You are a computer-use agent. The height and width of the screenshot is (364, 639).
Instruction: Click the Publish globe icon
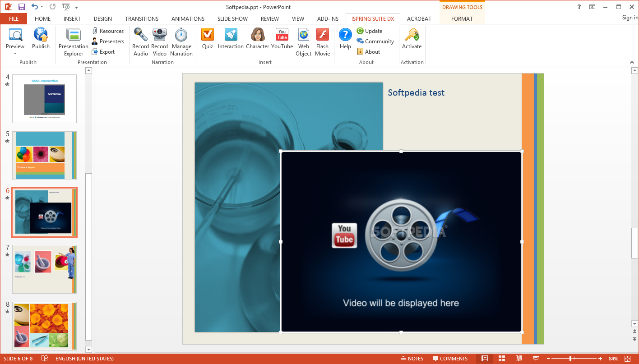(41, 38)
